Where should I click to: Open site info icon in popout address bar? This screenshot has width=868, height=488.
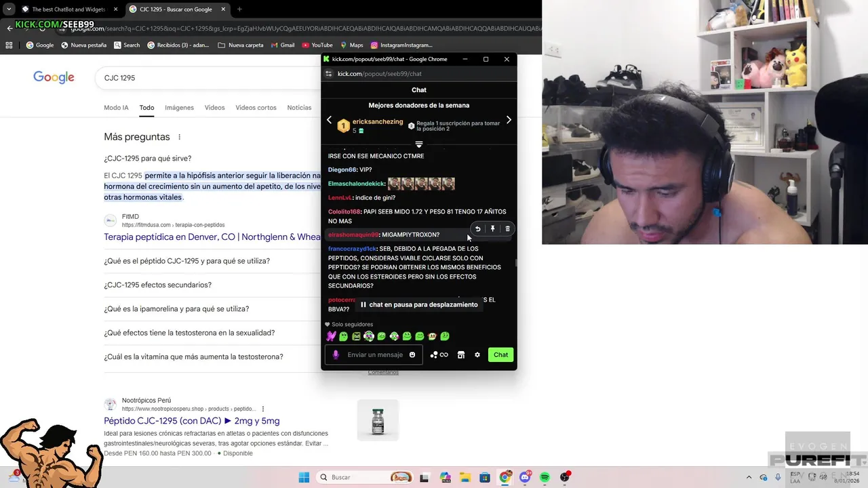tap(329, 74)
